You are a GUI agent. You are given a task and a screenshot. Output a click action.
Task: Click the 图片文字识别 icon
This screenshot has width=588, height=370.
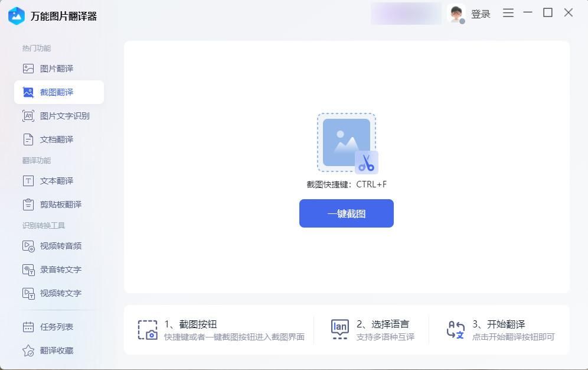(28, 116)
